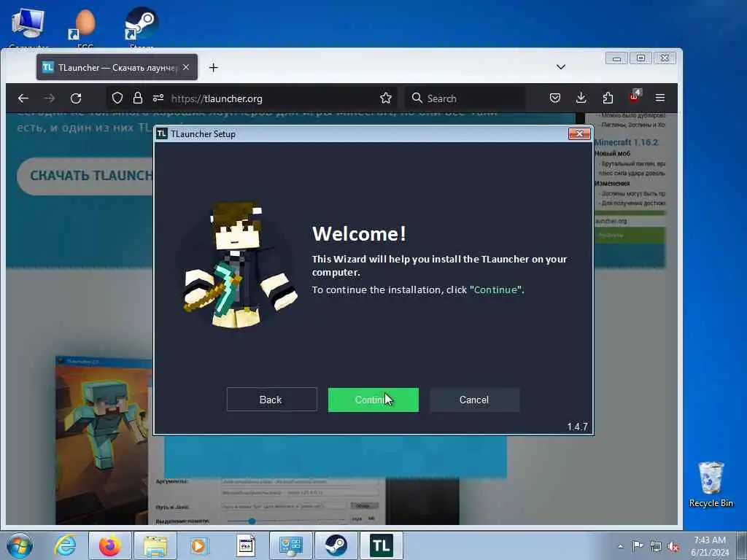Click the red uBlock extension icon
The height and width of the screenshot is (560, 747).
tap(635, 97)
